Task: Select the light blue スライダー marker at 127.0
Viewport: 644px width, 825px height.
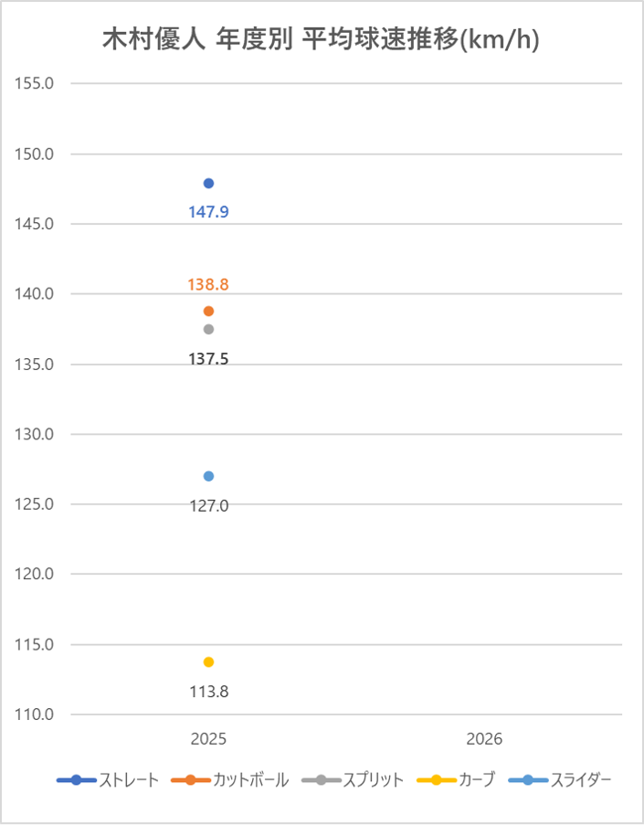Action: click(x=208, y=476)
